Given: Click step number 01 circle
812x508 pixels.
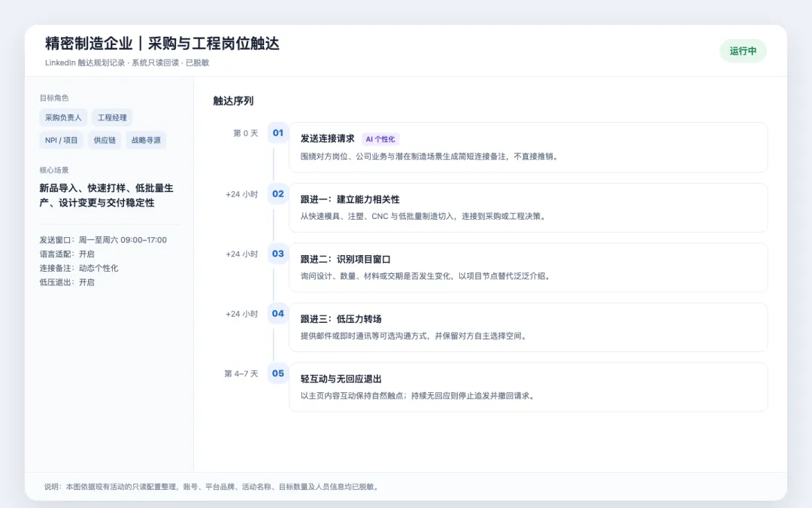Looking at the screenshot, I should [278, 132].
